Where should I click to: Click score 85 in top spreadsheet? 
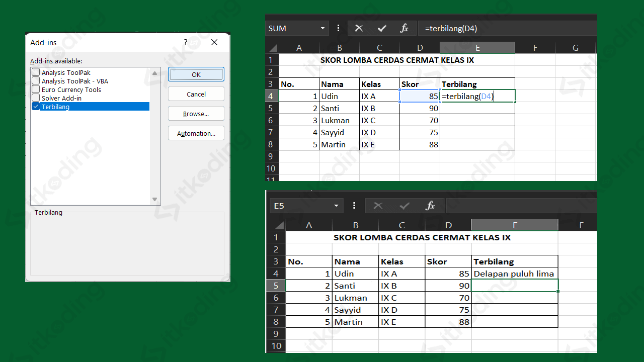click(420, 96)
